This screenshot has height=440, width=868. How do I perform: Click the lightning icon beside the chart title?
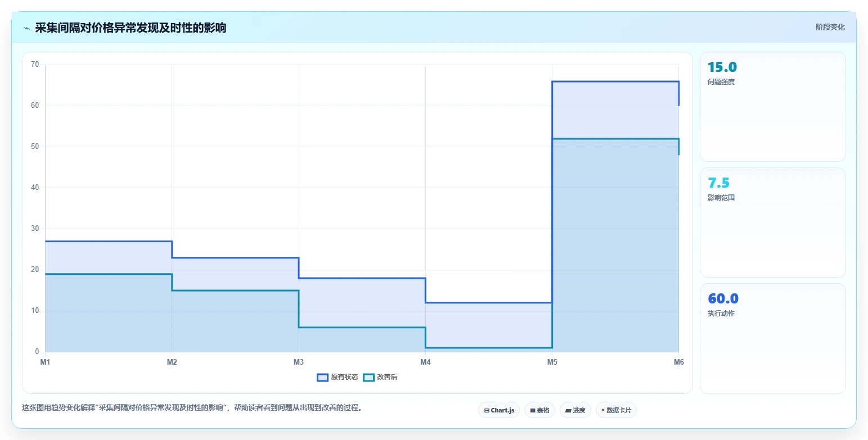click(27, 28)
